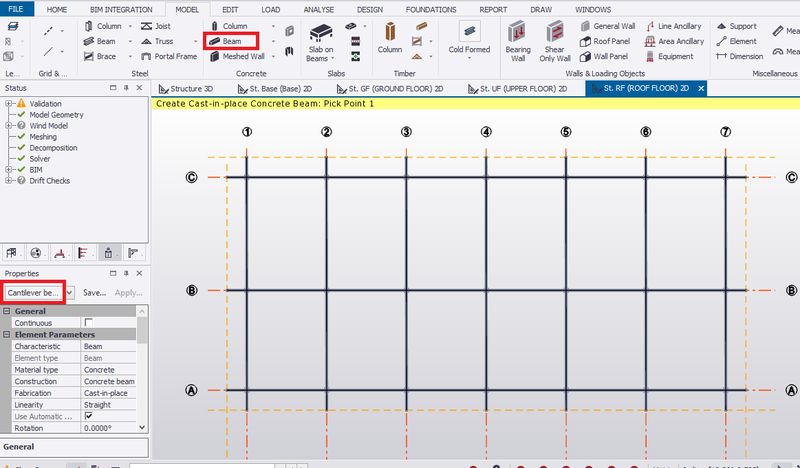The height and width of the screenshot is (468, 800).
Task: Select the Meshed Wall tool
Action: (237, 57)
